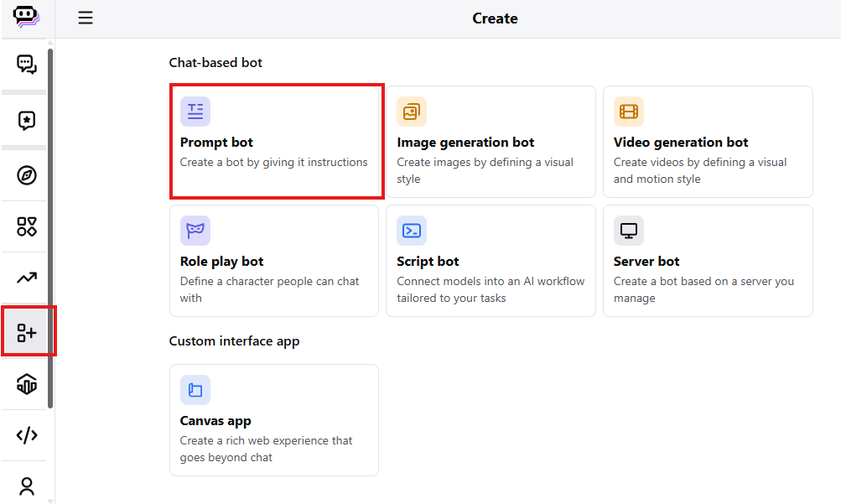The width and height of the screenshot is (841, 504).
Task: Pick the Script bot card
Action: [x=491, y=261]
